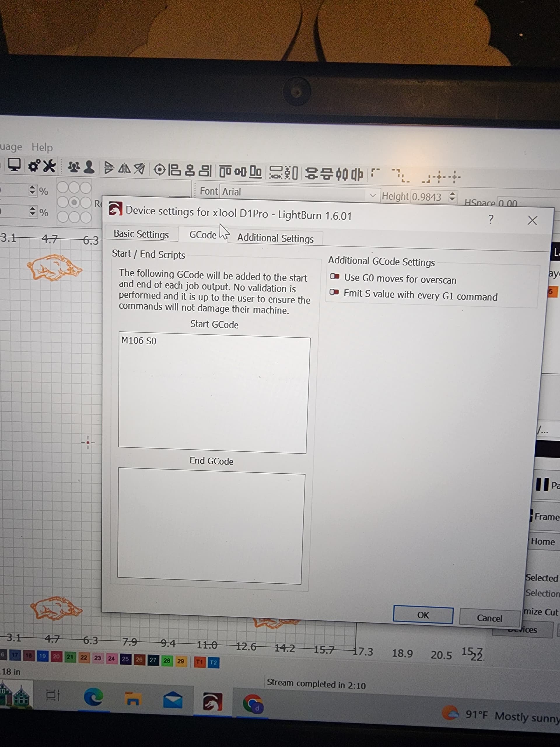Expand the Font Arial dropdown

tap(373, 196)
